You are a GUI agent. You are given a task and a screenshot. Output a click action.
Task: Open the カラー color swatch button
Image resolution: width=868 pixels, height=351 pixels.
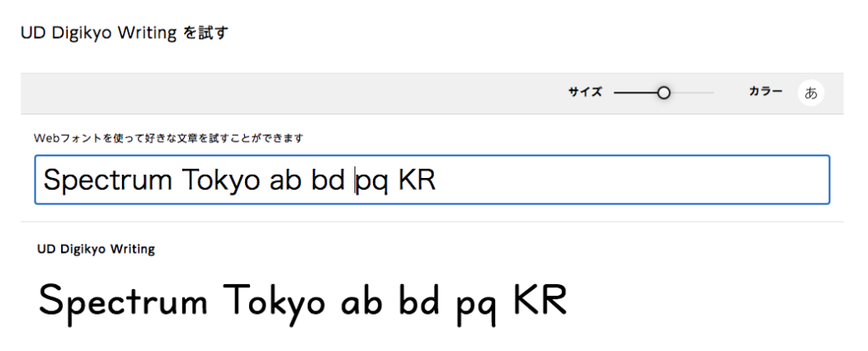(x=811, y=93)
